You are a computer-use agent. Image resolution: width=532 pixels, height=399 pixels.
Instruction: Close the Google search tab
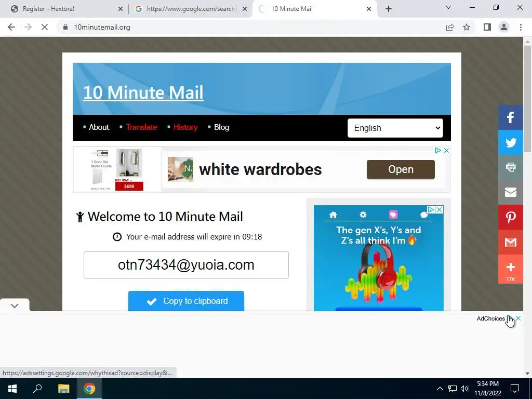[245, 9]
